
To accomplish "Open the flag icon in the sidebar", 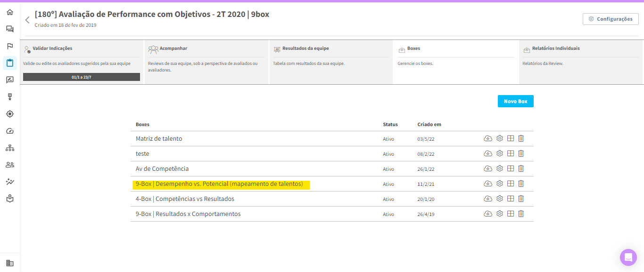I will [x=10, y=46].
